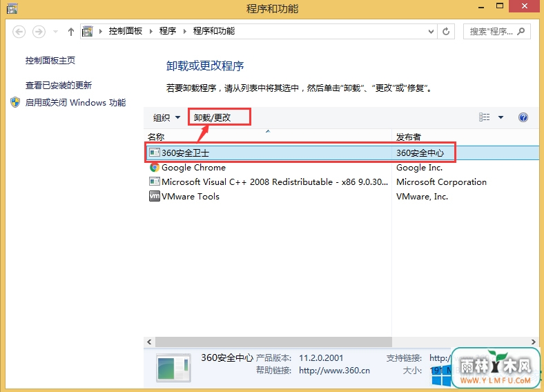544x392 pixels.
Task: Expand the view options dropdown arrow
Action: tap(501, 117)
